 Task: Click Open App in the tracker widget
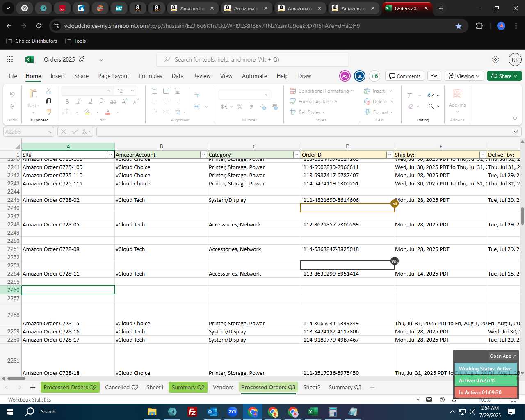503,356
